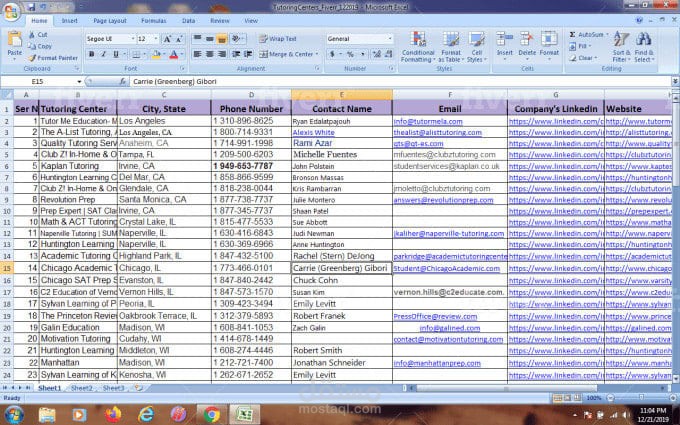Click the info@tutormela.com email link
This screenshot has width=680, height=425.
point(428,121)
